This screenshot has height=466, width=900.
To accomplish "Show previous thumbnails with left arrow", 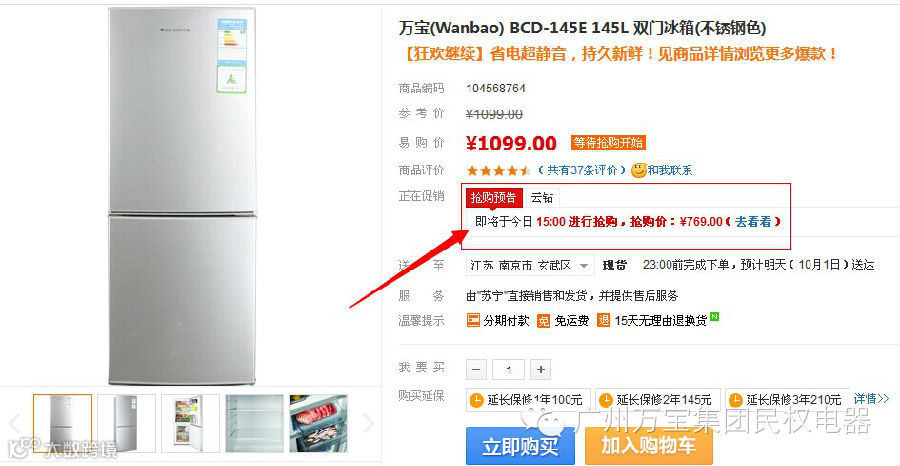I will (15, 424).
